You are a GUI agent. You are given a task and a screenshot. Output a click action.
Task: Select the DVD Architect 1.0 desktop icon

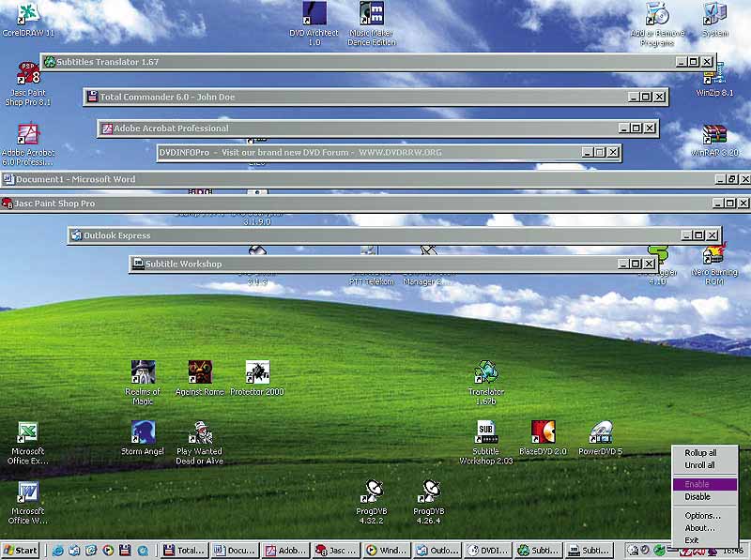point(314,24)
